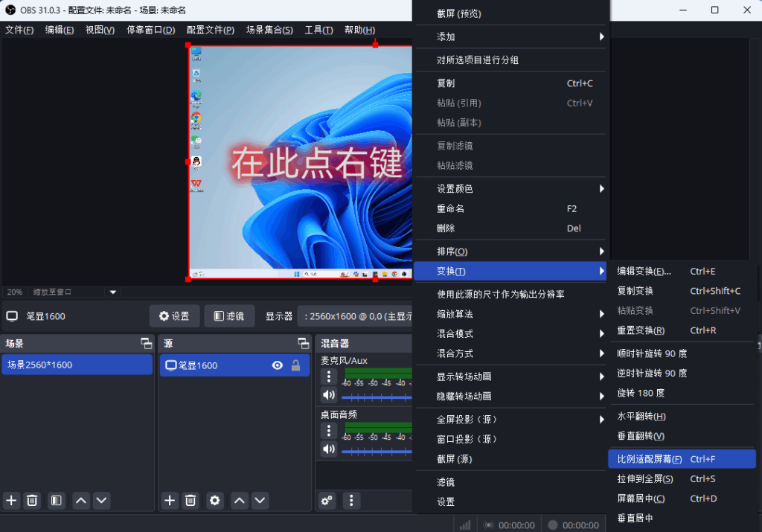The width and height of the screenshot is (762, 532).
Task: Open the 显示器 display selection combo box
Action: [355, 316]
